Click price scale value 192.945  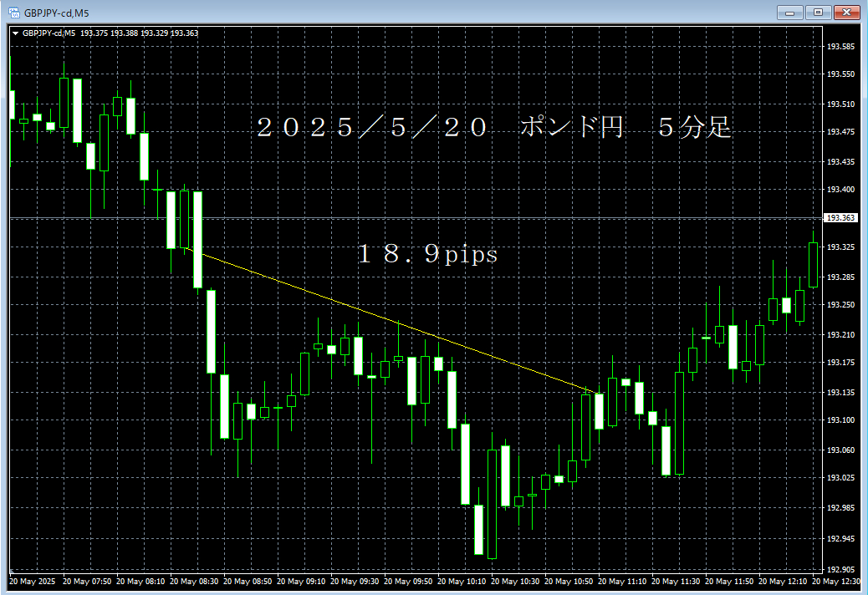pyautogui.click(x=840, y=538)
